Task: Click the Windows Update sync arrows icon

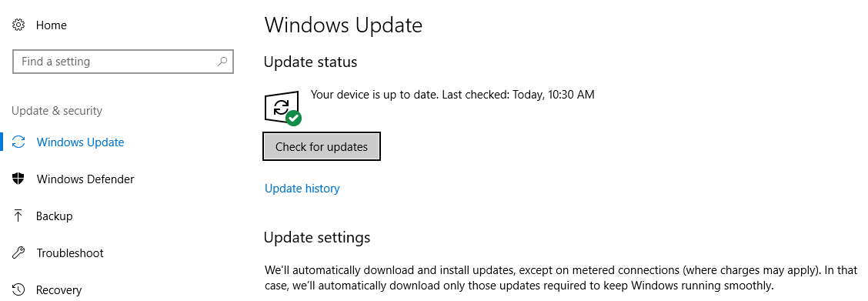Action: pos(18,142)
